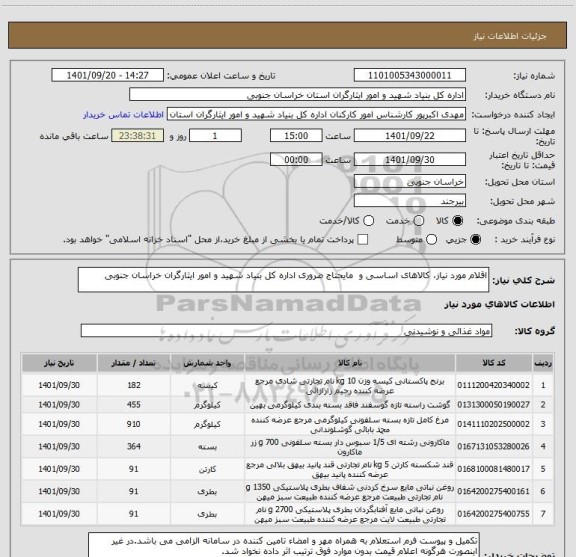576x557 pixels.
Task: Click quantity 910 in the chicken row
Action: coord(134,424)
